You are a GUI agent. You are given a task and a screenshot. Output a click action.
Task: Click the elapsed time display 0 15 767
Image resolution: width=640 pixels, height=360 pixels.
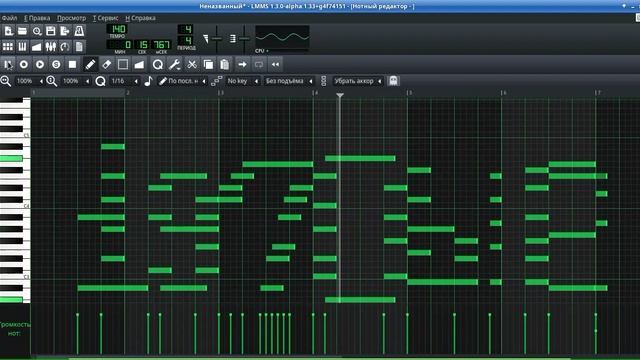click(138, 44)
